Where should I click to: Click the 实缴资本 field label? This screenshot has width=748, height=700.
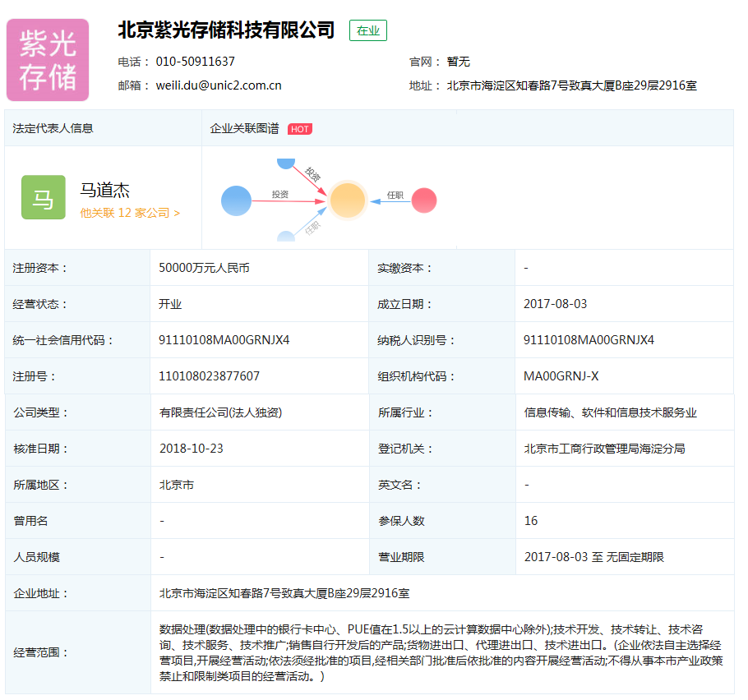404,268
